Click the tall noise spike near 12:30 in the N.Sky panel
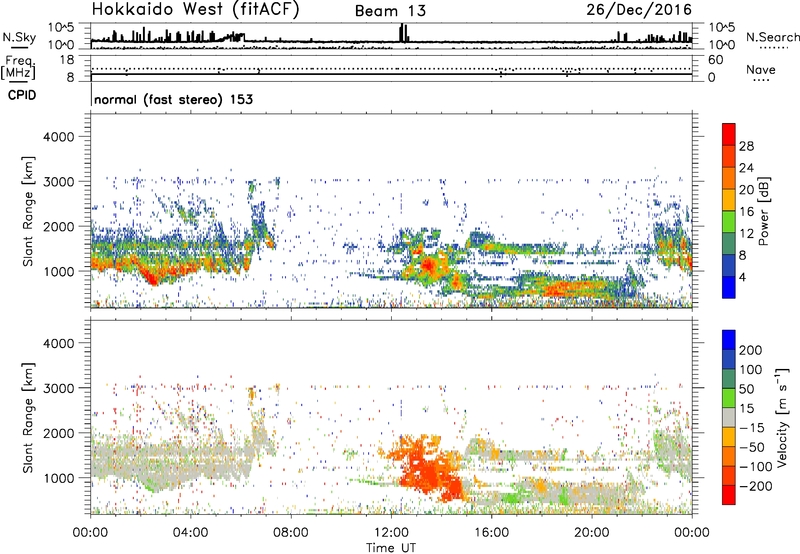This screenshot has width=800, height=554. [x=403, y=33]
